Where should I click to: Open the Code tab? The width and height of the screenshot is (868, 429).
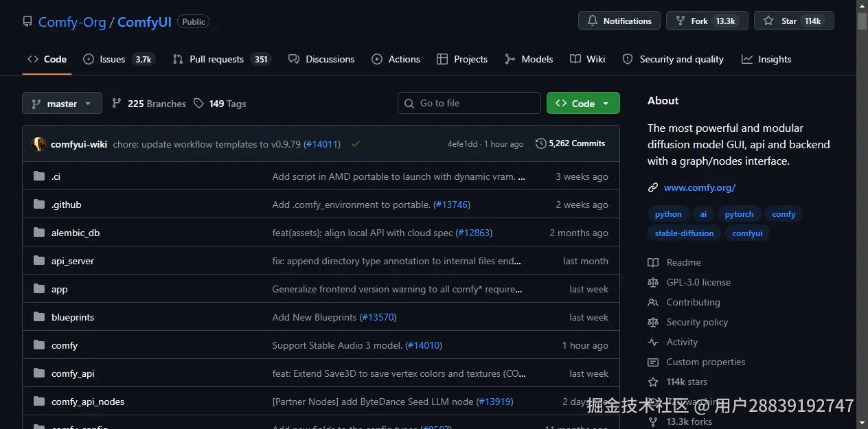point(47,59)
